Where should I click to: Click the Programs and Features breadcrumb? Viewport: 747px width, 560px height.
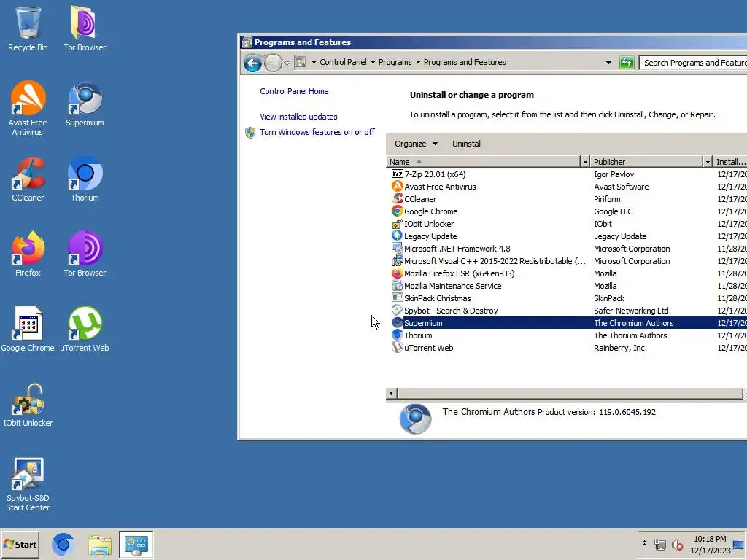(465, 62)
